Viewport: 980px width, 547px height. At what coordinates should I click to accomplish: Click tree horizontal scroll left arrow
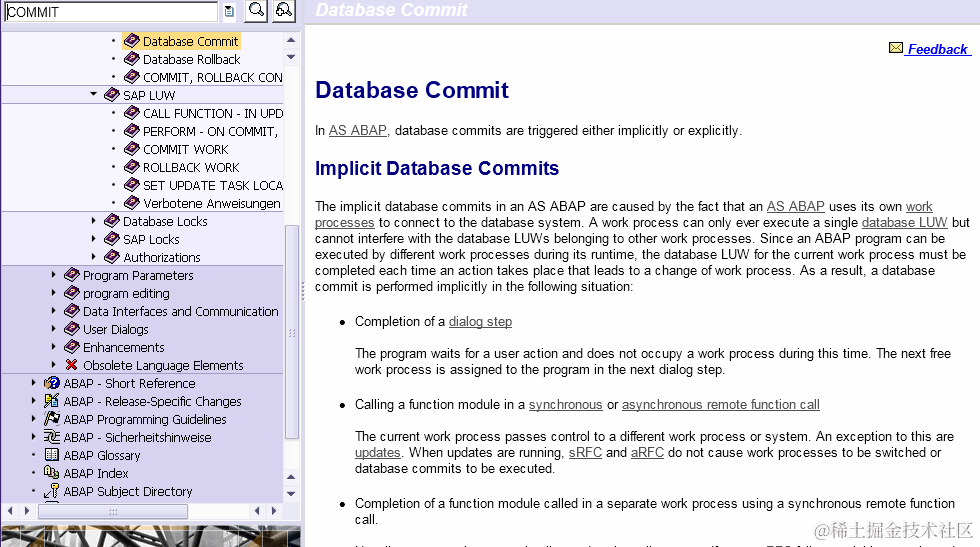[9, 511]
